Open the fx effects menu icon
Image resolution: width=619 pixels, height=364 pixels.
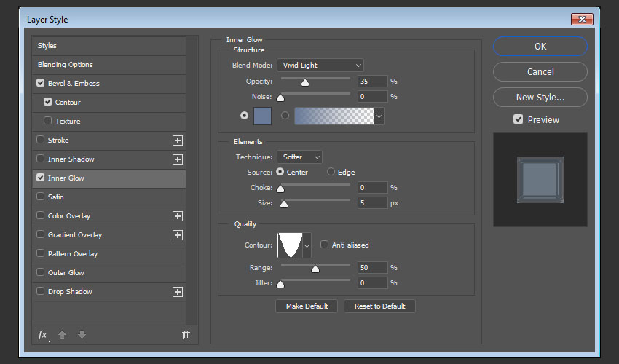[x=43, y=335]
